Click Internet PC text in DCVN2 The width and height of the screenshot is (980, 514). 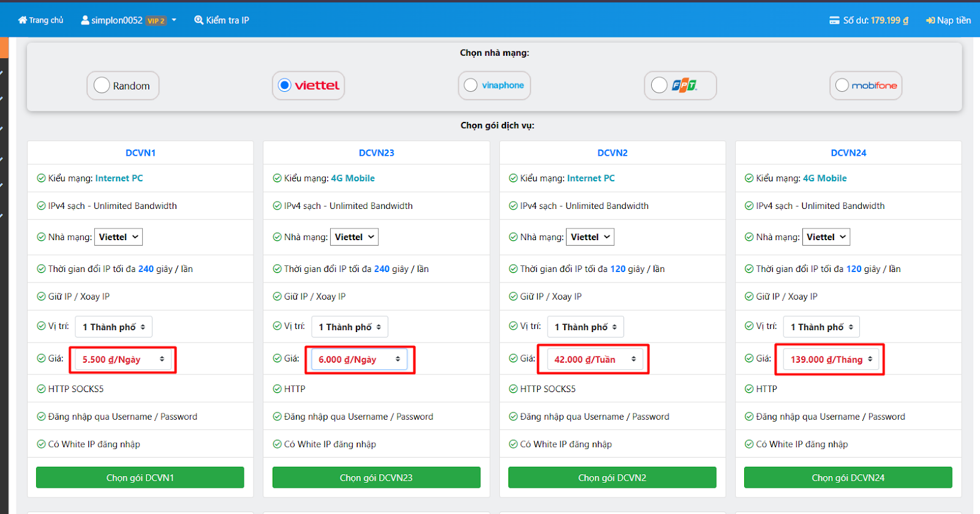(x=591, y=178)
